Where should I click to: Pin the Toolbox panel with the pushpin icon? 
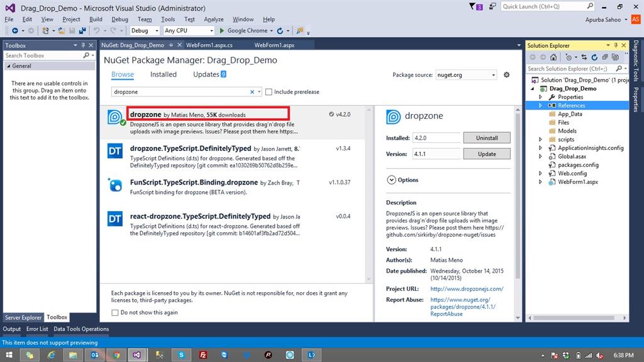(83, 45)
